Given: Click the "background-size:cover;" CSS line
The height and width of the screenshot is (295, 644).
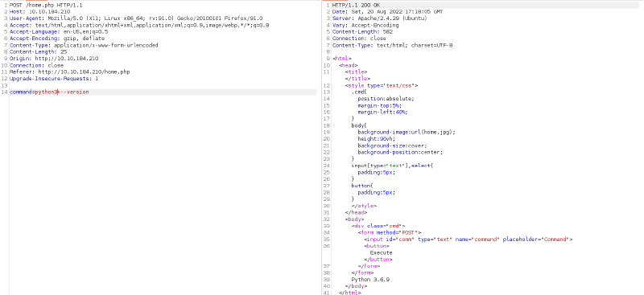Looking at the screenshot, I should (x=392, y=145).
